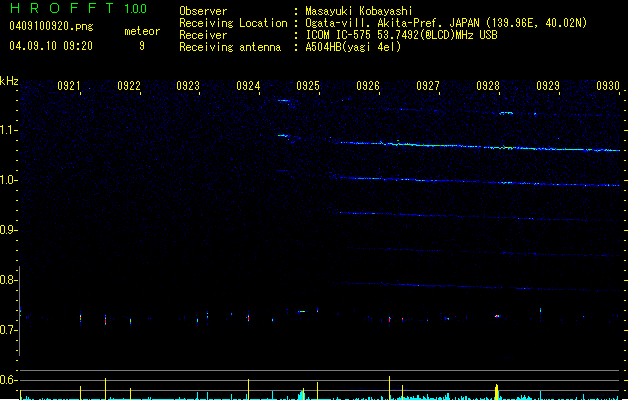The image size is (629, 400).
Task: Click the 'meteor' label
Action: pyautogui.click(x=142, y=31)
